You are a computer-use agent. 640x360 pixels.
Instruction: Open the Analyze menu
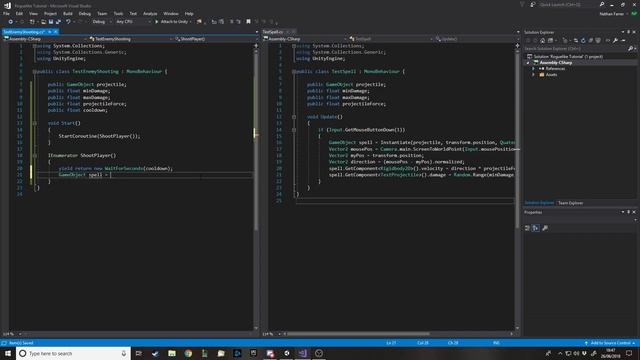(150, 13)
